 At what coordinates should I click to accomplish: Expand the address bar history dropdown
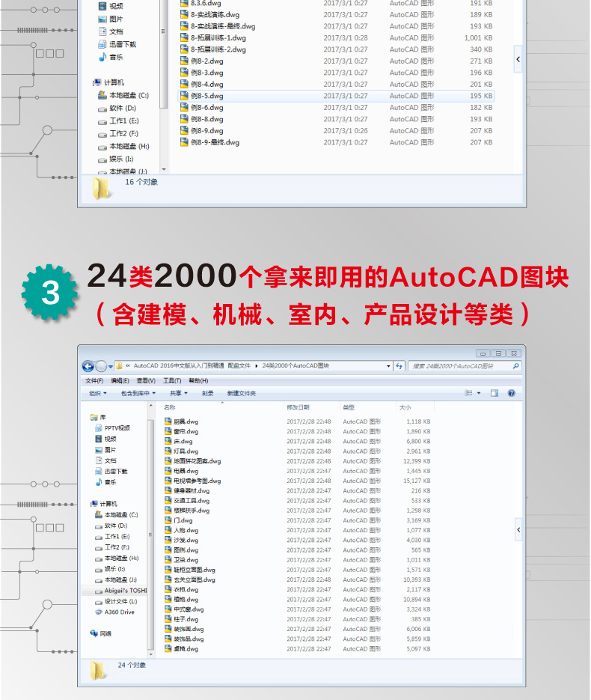pyautogui.click(x=388, y=366)
